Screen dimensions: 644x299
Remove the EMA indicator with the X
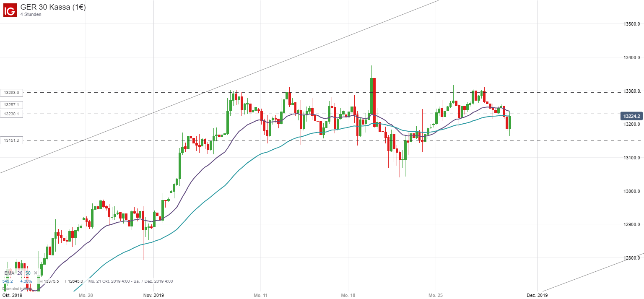pyautogui.click(x=36, y=273)
